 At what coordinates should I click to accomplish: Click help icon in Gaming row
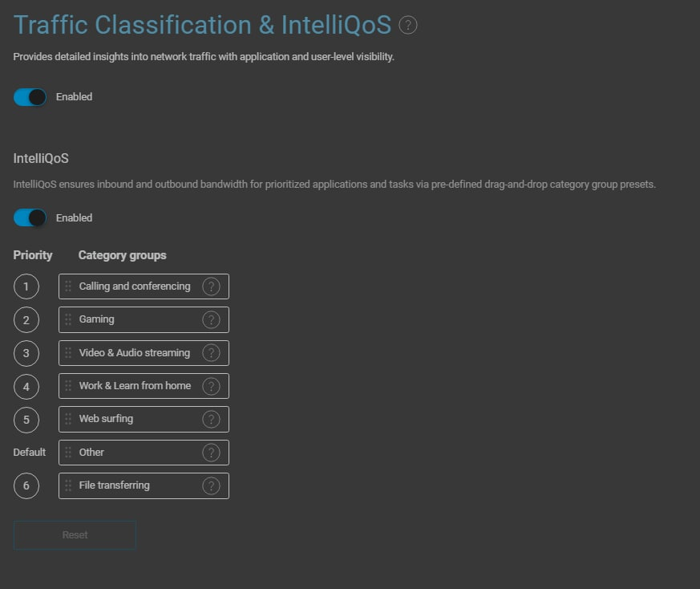pyautogui.click(x=211, y=319)
